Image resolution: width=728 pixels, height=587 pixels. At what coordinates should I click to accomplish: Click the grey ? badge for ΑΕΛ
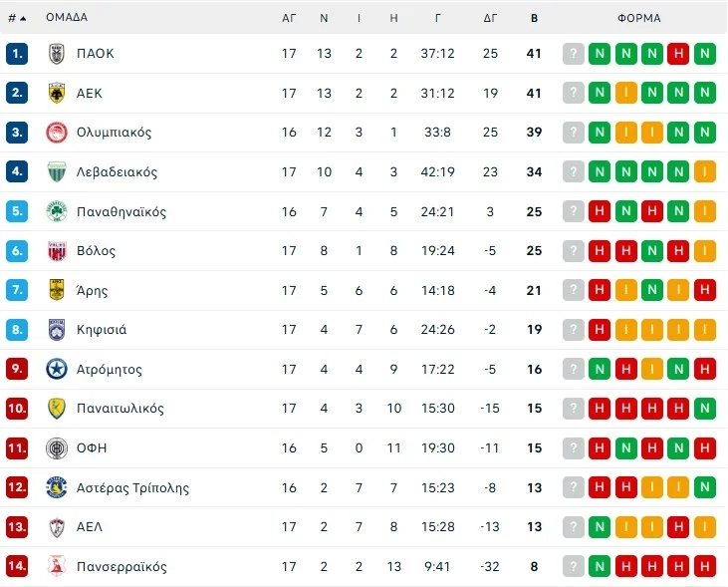574,527
